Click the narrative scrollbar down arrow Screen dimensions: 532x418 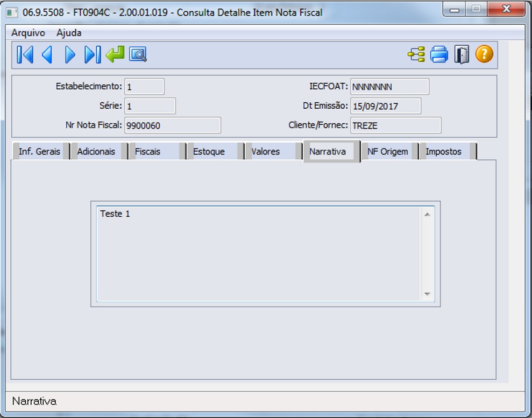427,294
